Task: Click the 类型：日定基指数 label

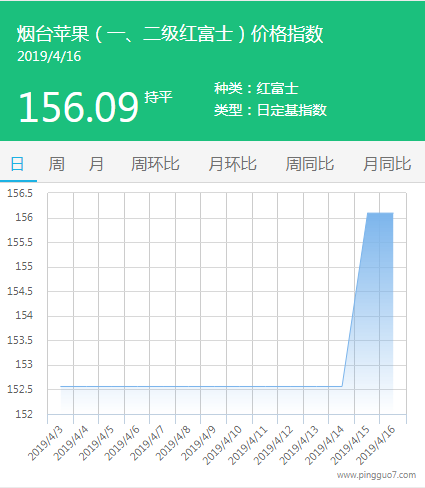Action: [x=270, y=110]
